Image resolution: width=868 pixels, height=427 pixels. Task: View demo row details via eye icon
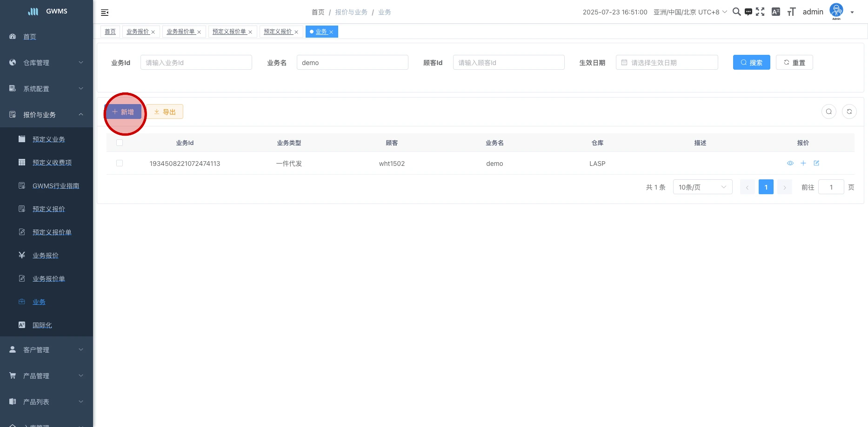[790, 163]
